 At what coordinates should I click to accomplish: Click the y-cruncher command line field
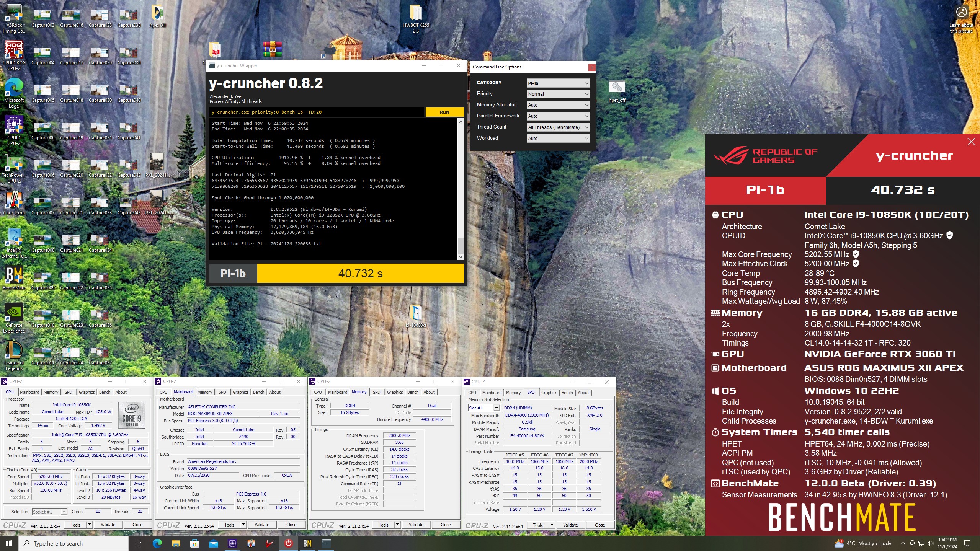click(317, 112)
